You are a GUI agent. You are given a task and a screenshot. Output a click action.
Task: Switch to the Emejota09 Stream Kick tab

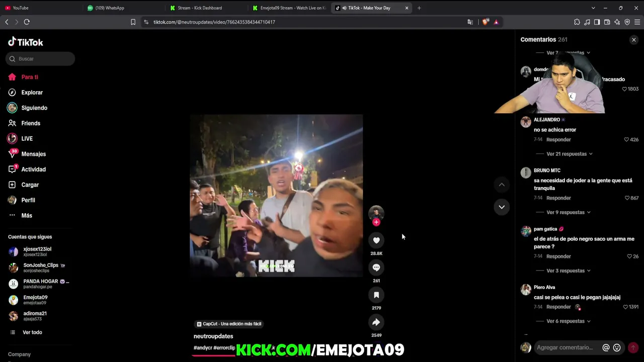(x=289, y=8)
